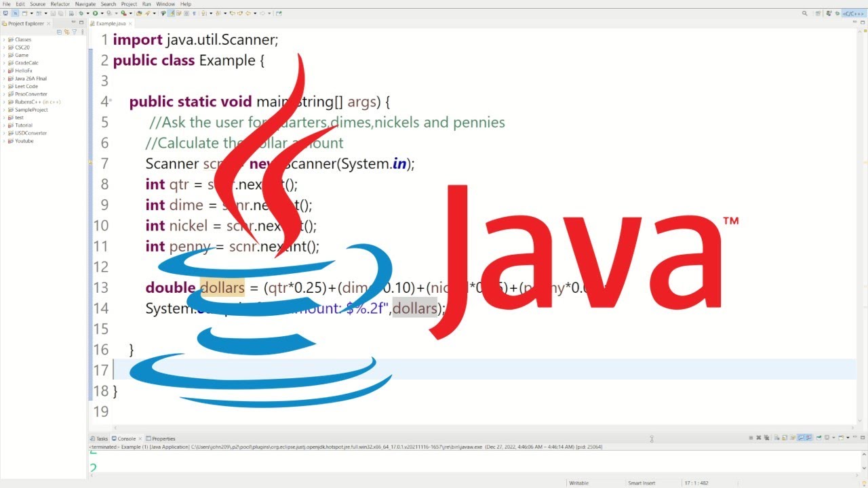868x488 pixels.
Task: Open the File menu
Action: click(7, 4)
